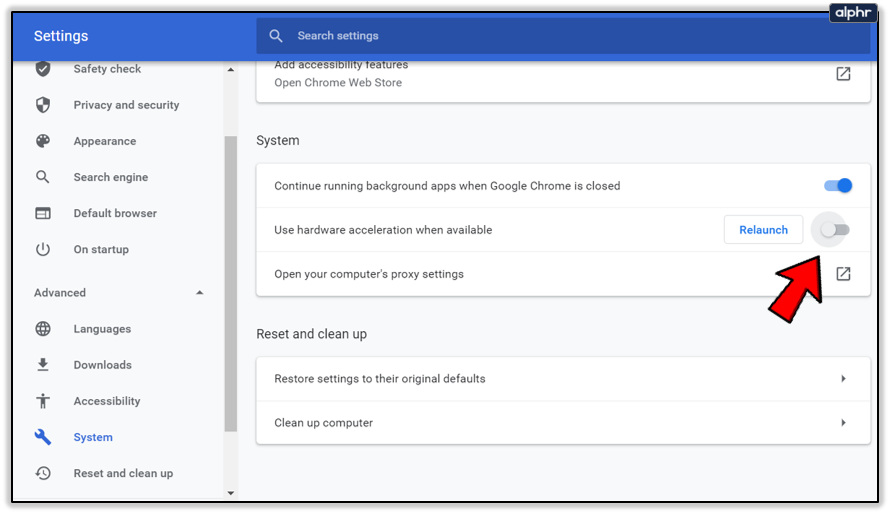The image size is (890, 514).
Task: Click the Privacy and security shield icon
Action: click(43, 105)
